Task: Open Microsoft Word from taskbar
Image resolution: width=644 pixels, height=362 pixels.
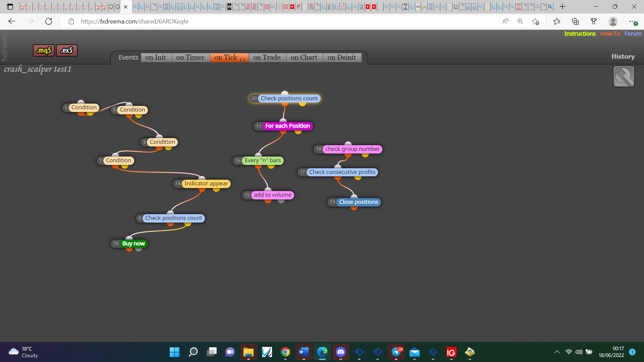Action: (304, 352)
